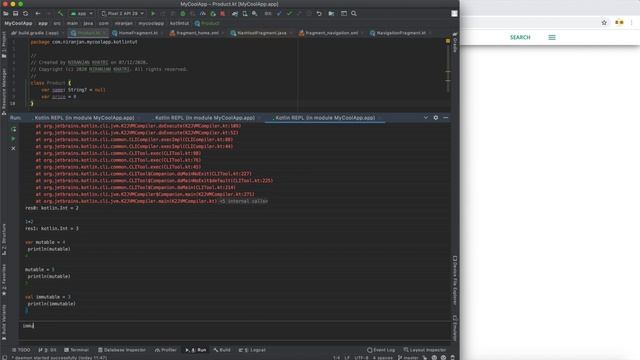Click the 4 spaces indent status entry
The height and width of the screenshot is (360, 640).
[x=382, y=358]
